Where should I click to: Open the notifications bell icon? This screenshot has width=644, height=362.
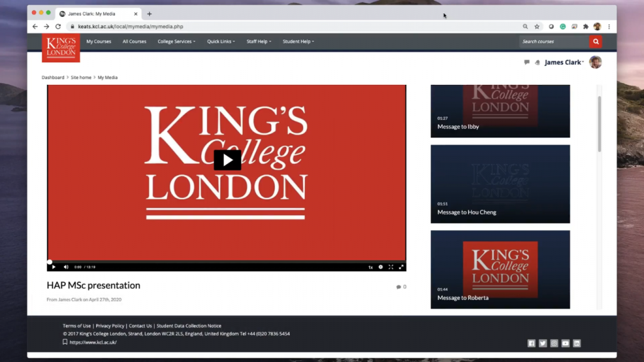pos(537,62)
